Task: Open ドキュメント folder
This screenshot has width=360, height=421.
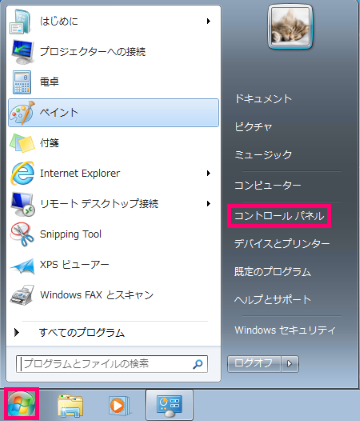Action: coord(263,99)
